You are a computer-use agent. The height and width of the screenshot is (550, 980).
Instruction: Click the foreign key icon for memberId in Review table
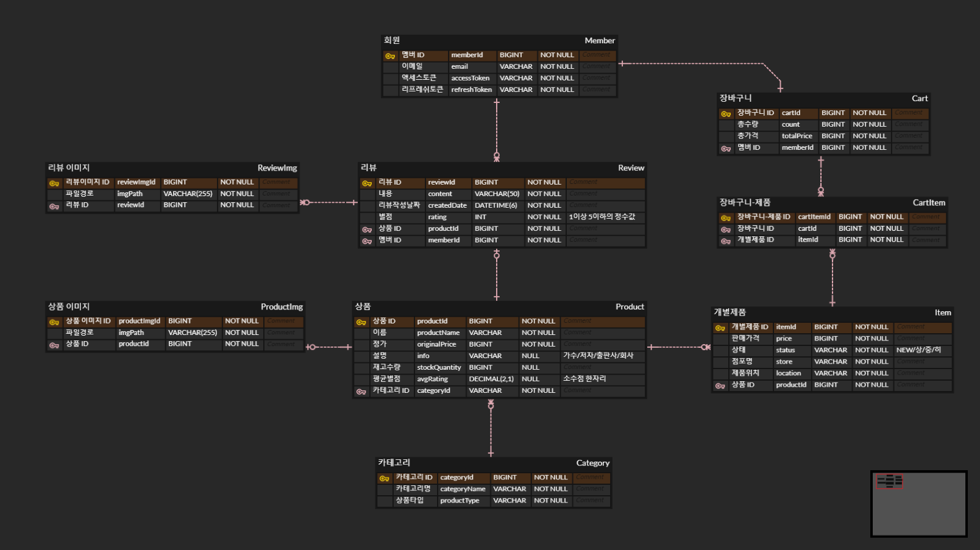[x=367, y=241]
